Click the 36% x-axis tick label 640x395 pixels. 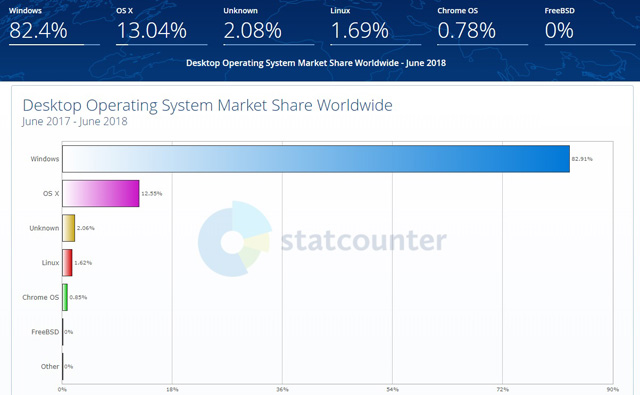pos(282,390)
